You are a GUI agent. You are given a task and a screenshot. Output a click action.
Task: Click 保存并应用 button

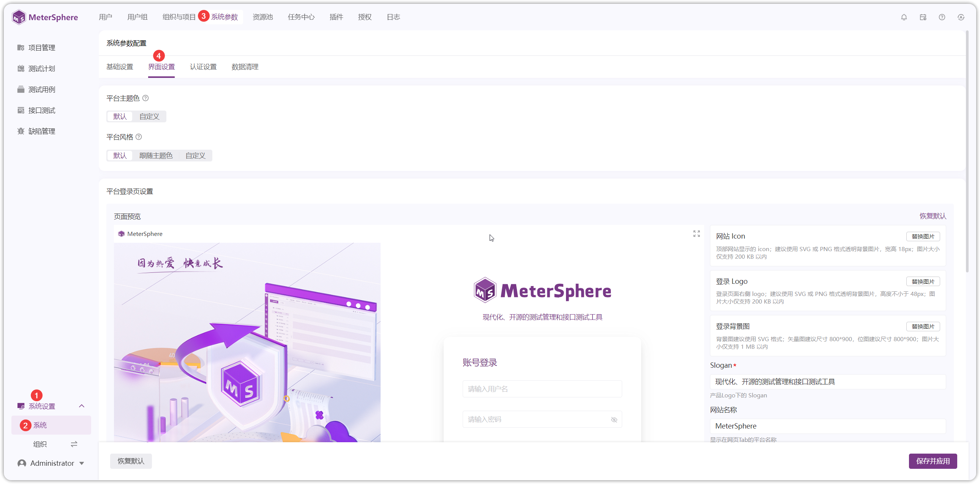pyautogui.click(x=933, y=461)
